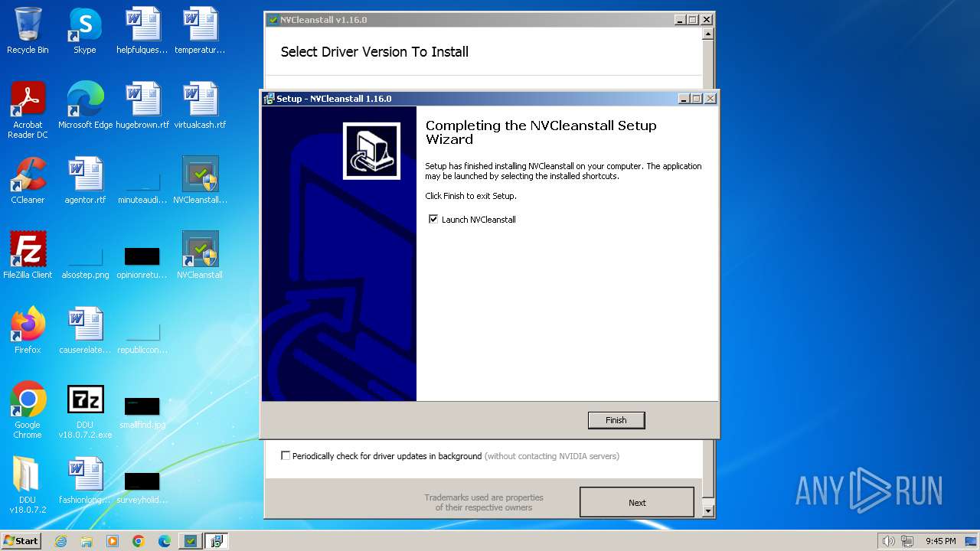Open Windows Explorer from the taskbar

(x=87, y=541)
